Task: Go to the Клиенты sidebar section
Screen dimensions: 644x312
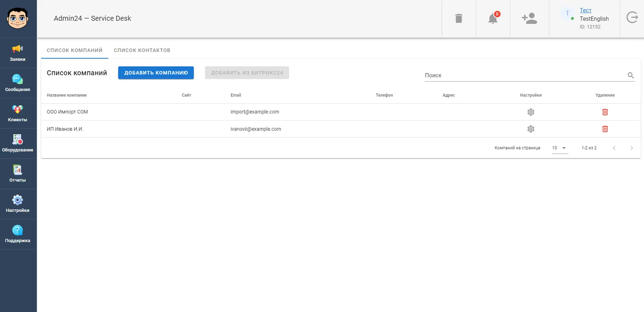Action: [x=18, y=113]
